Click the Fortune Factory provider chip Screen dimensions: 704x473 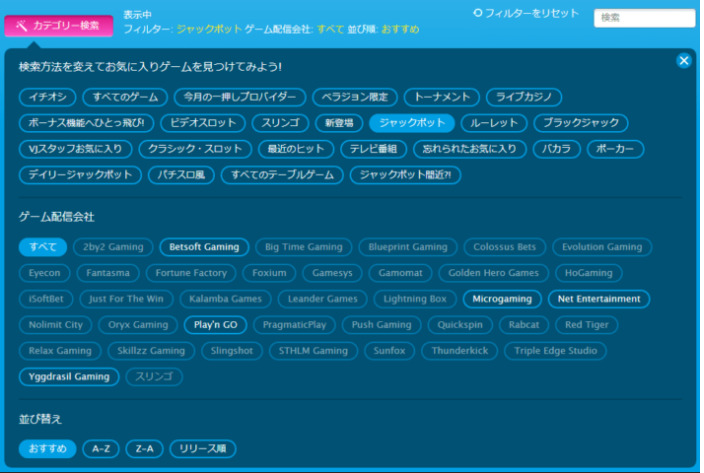click(191, 273)
